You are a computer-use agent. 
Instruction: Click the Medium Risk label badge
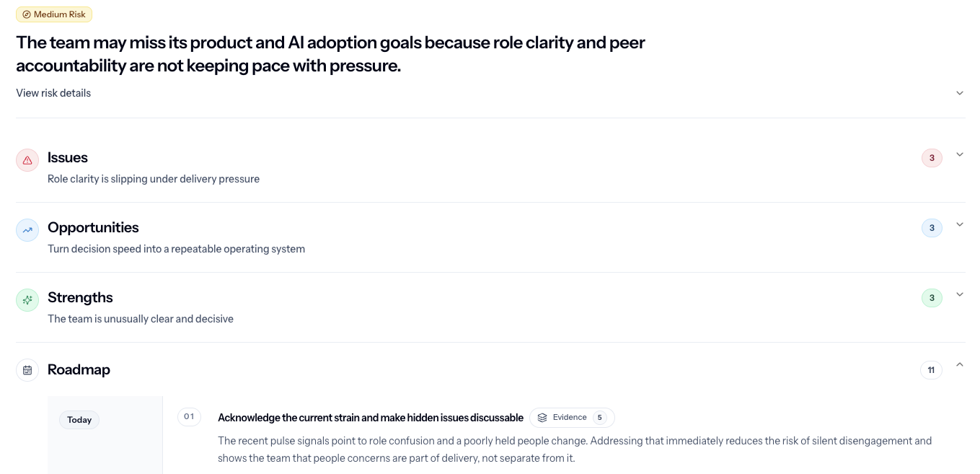click(54, 14)
